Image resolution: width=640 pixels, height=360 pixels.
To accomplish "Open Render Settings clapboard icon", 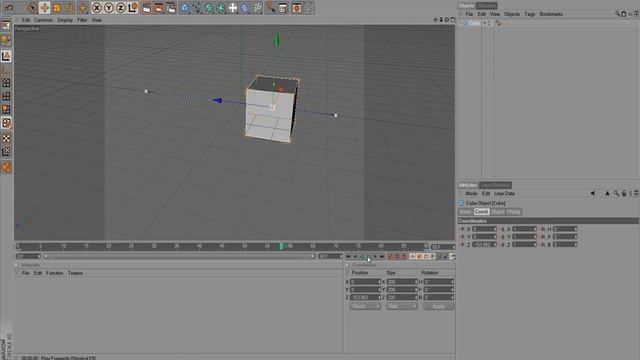I will pos(171,8).
